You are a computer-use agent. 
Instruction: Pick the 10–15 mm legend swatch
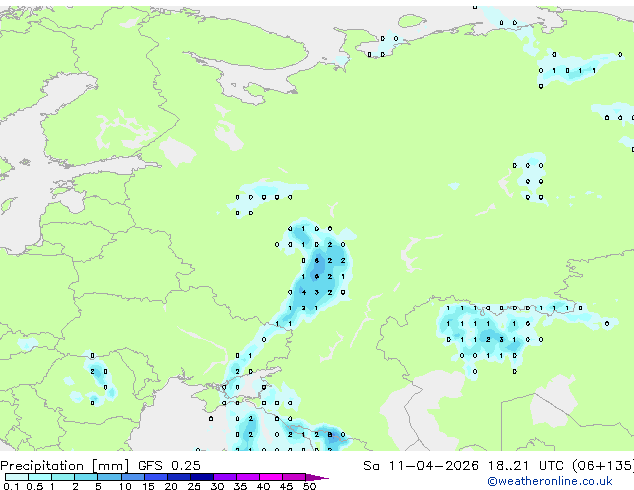pos(133,477)
